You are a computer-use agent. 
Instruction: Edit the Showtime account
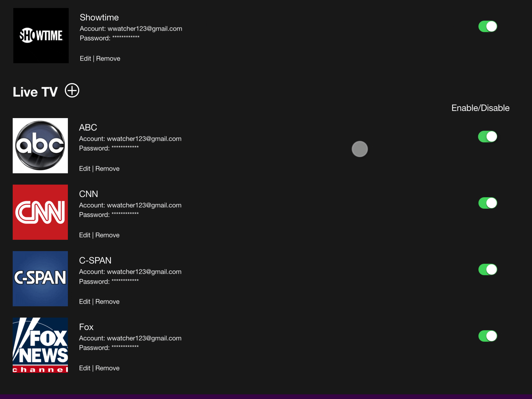click(x=85, y=58)
